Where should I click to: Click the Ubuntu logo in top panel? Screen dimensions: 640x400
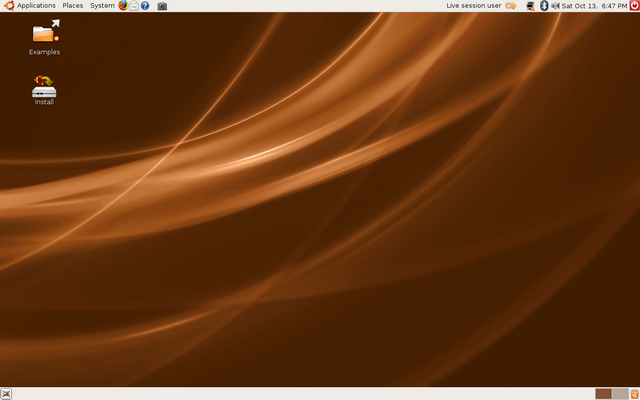(x=9, y=5)
